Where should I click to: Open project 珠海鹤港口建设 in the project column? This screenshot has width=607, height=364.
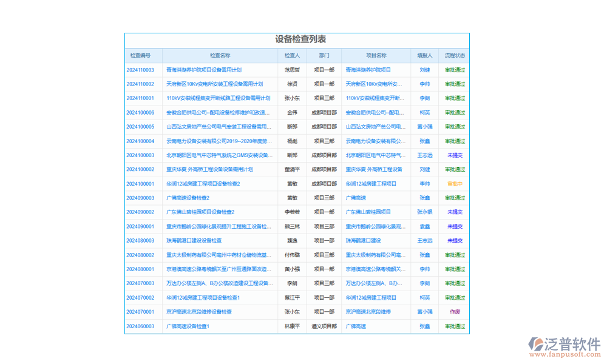click(x=363, y=241)
